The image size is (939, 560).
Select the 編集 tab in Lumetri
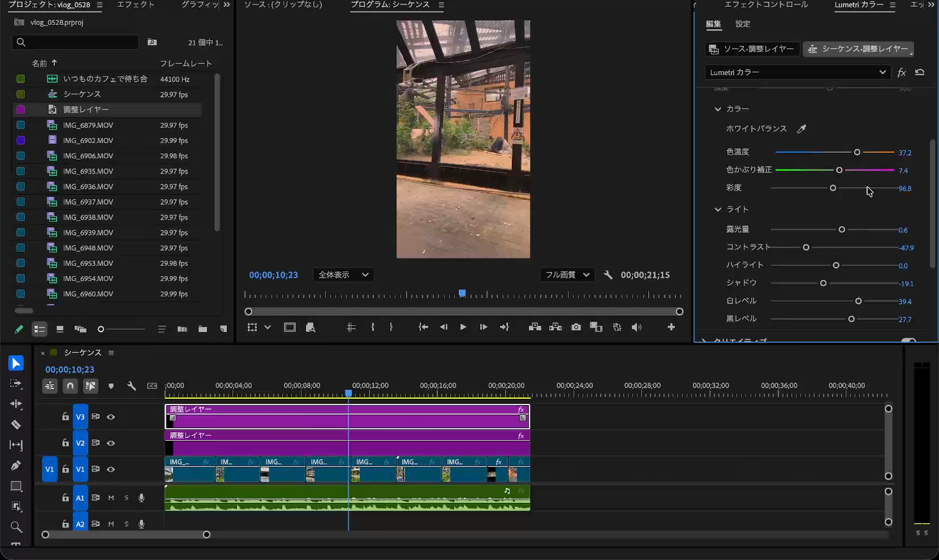pos(714,24)
